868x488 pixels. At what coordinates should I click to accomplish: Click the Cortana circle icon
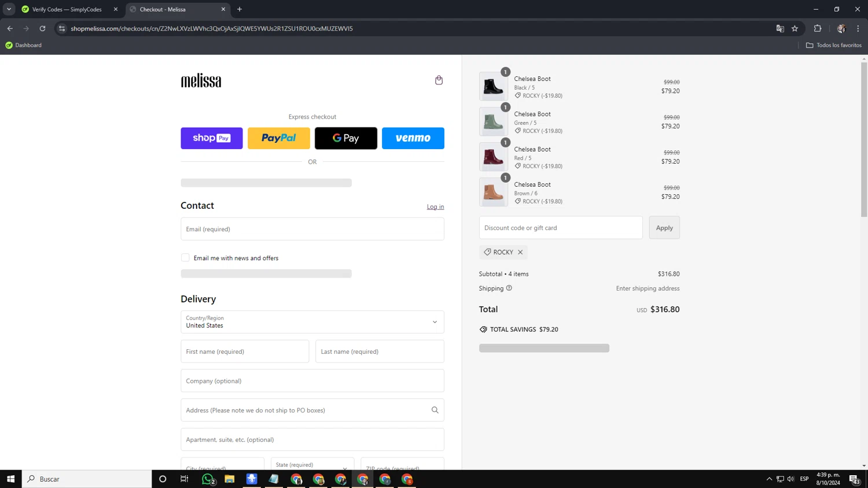pyautogui.click(x=163, y=479)
